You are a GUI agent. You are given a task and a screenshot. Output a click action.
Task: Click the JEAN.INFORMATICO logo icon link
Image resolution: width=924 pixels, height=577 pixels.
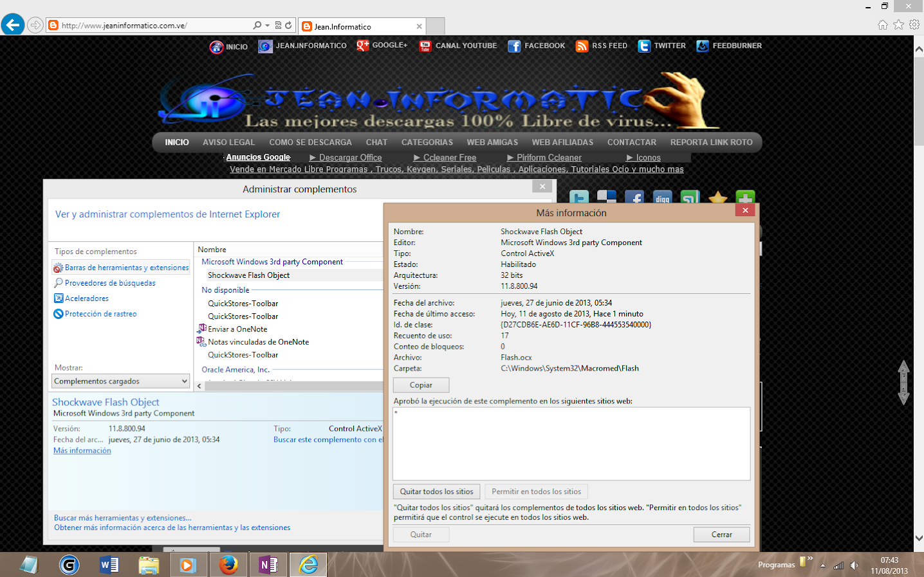click(x=265, y=46)
